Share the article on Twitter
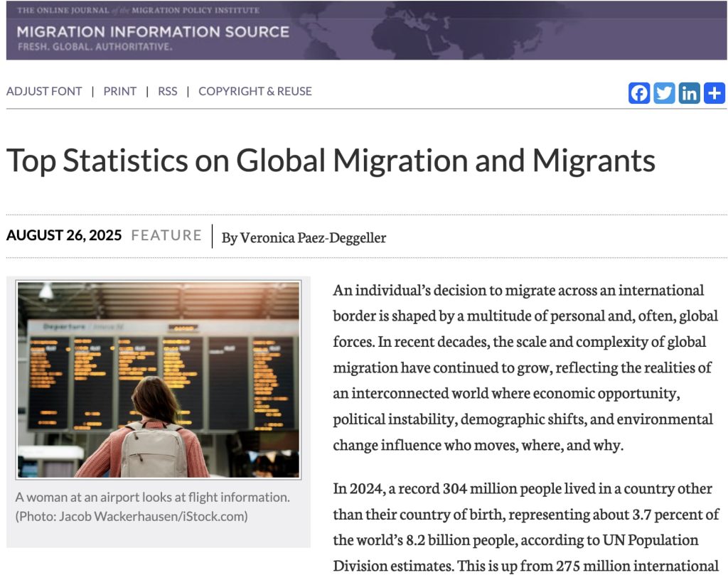Viewport: 728px width, 580px height. tap(664, 93)
